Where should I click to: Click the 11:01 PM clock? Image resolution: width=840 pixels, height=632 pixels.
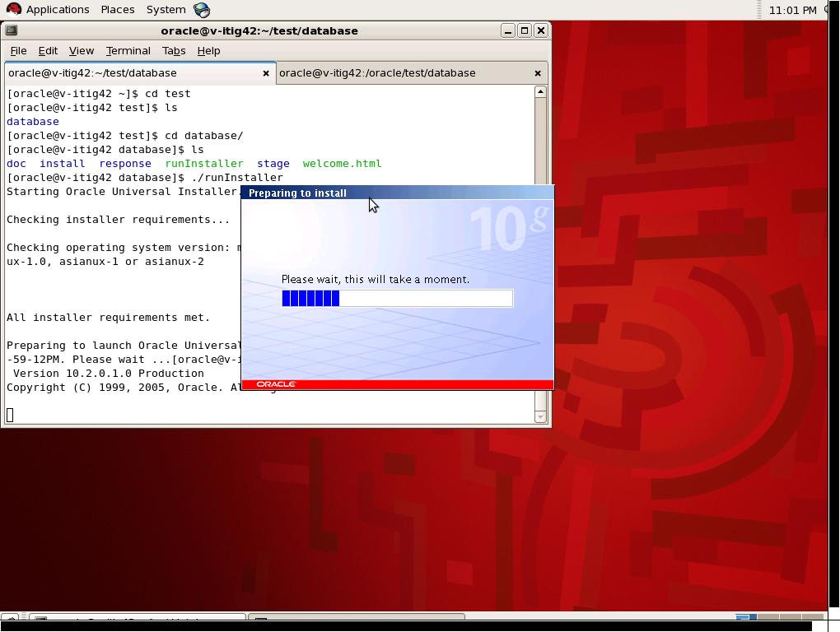pos(792,10)
